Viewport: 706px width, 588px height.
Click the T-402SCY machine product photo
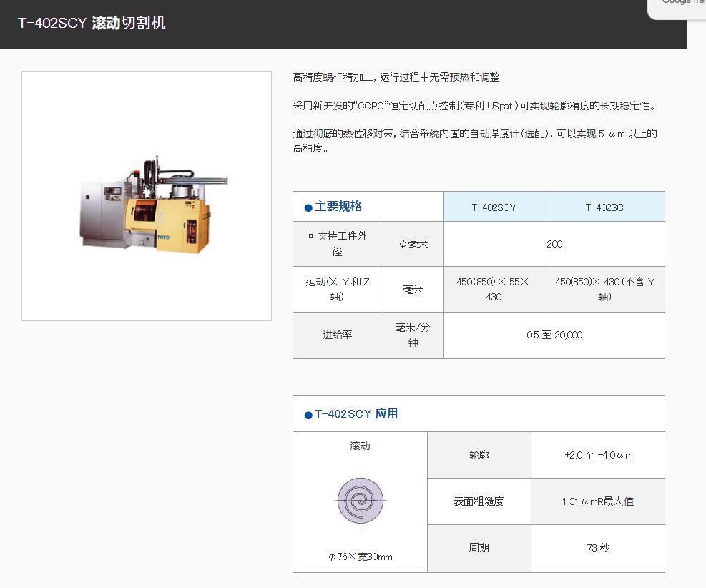[x=154, y=205]
